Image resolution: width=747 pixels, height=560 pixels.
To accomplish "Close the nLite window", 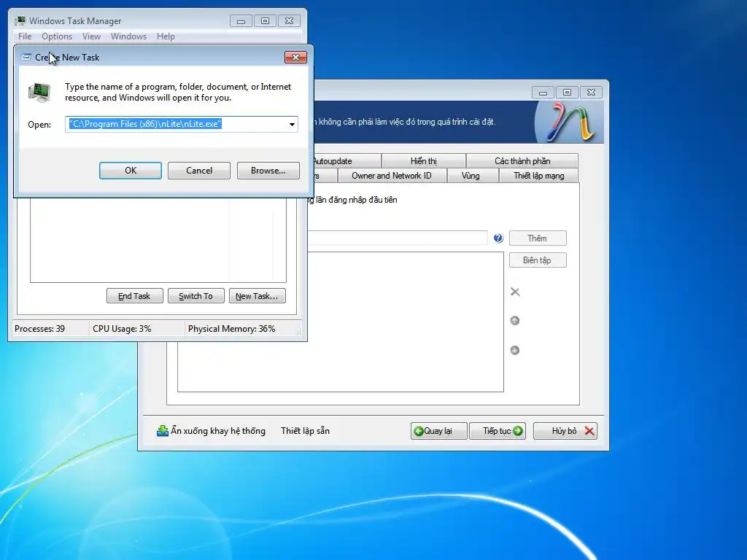I will click(591, 93).
